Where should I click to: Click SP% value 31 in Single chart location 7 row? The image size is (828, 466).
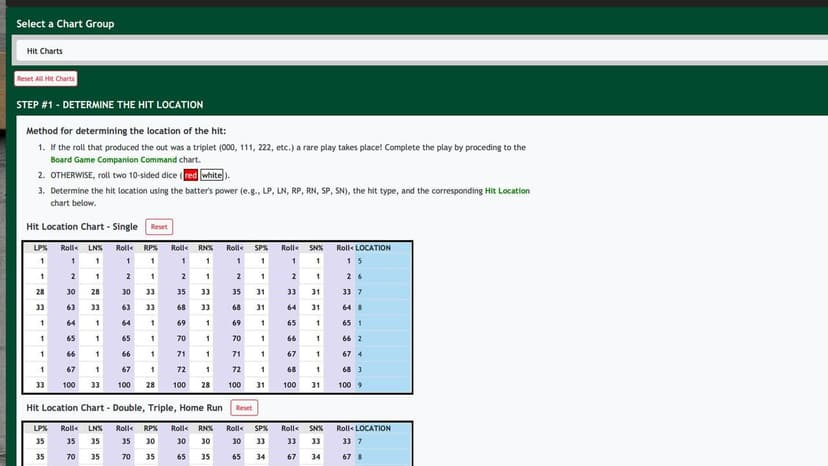click(260, 292)
